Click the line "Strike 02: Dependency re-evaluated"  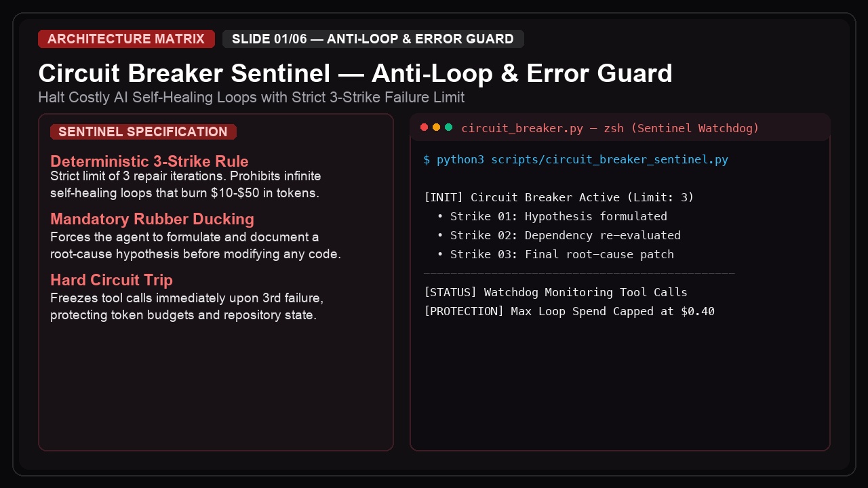tap(559, 236)
